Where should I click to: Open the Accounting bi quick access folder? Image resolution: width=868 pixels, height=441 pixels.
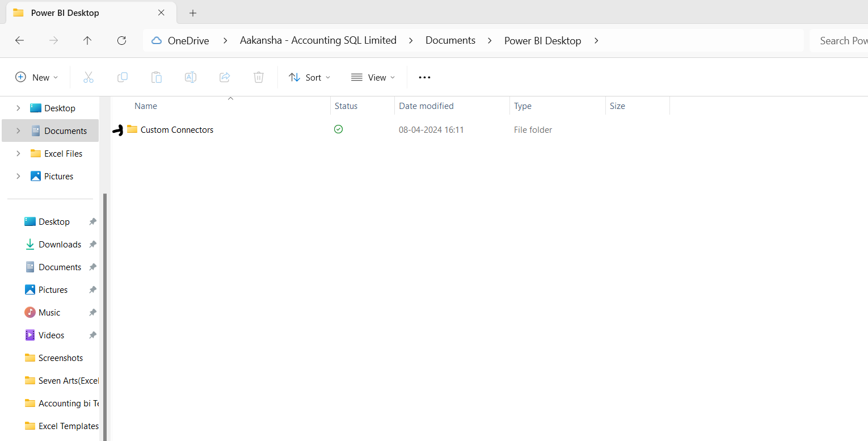(68, 403)
